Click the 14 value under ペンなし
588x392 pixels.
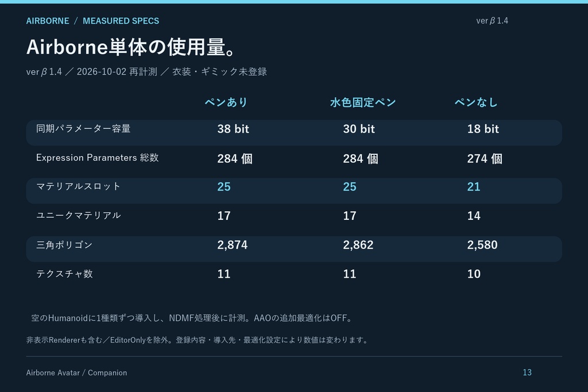click(474, 216)
